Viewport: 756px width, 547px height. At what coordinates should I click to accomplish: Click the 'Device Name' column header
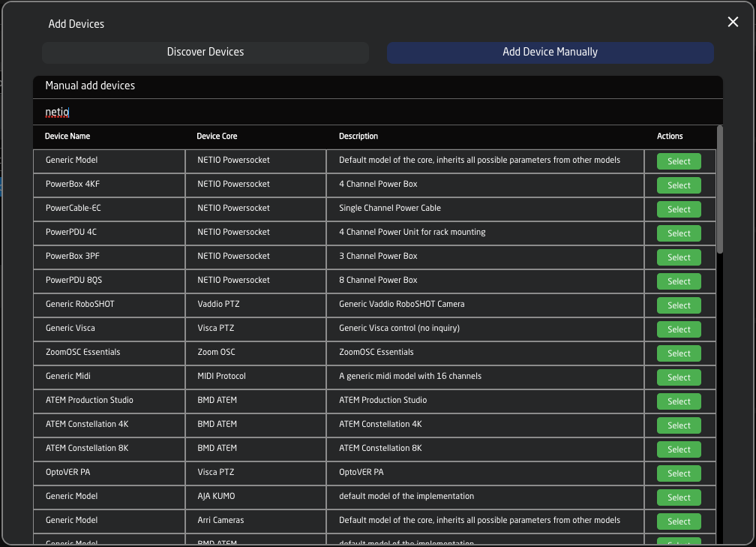(x=67, y=136)
